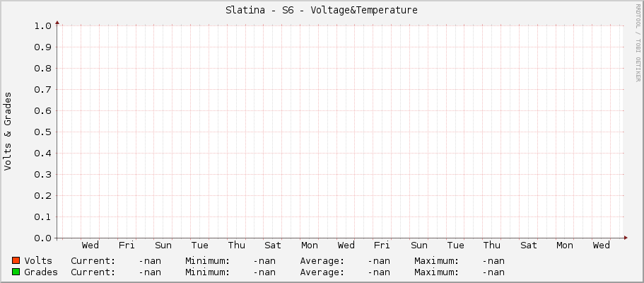Click the 0.1 y-axis tick label

tap(42, 216)
